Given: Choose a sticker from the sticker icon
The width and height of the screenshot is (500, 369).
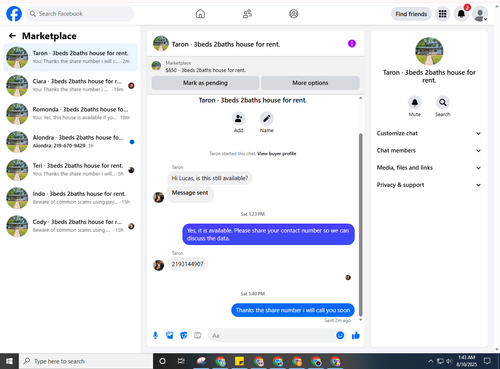Looking at the screenshot, I should (184, 335).
